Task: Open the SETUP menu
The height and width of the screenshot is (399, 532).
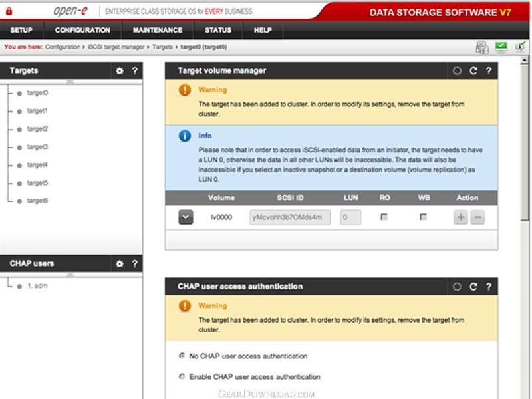Action: (x=21, y=30)
